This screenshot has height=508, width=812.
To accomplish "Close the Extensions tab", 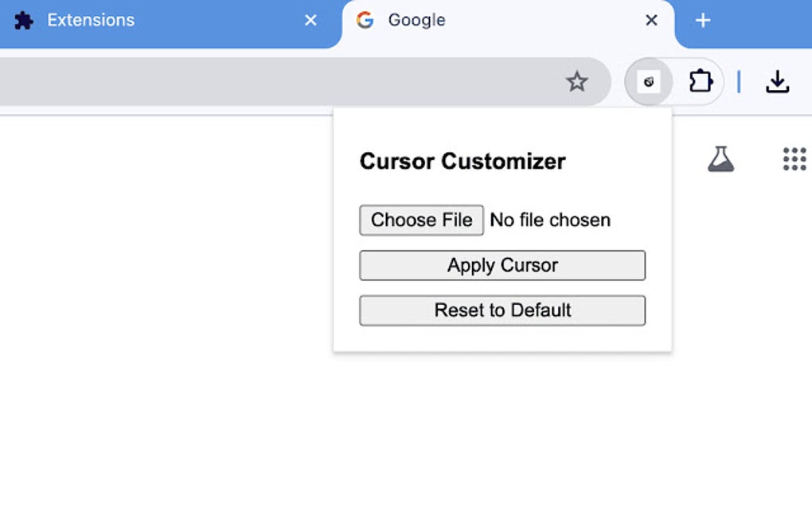I will 310,21.
